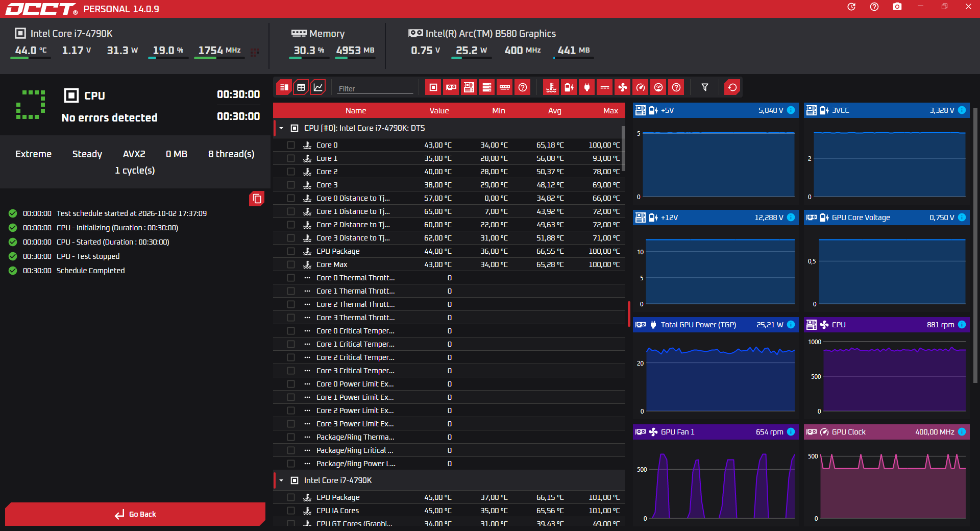Tick the CPU IA Cores checkbox
Screen dimensions: 980x531
(291, 511)
